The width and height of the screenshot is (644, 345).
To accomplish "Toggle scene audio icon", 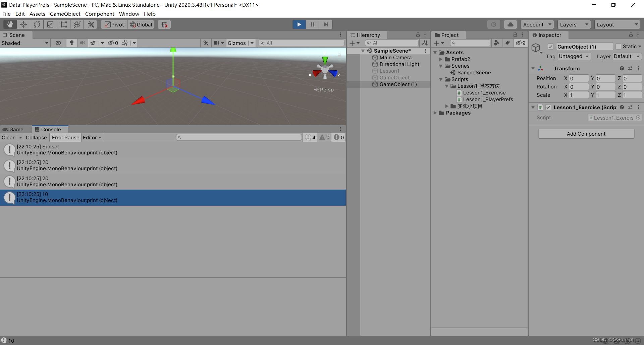I will [82, 43].
